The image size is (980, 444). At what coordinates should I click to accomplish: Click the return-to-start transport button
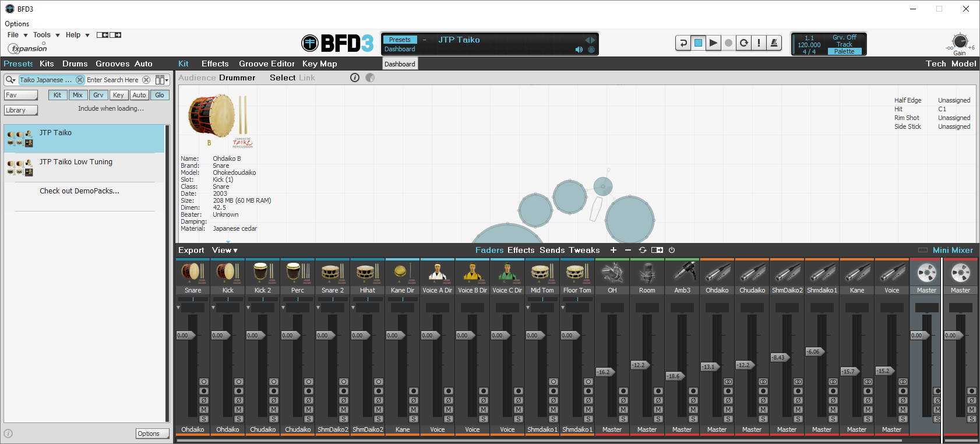click(x=683, y=43)
